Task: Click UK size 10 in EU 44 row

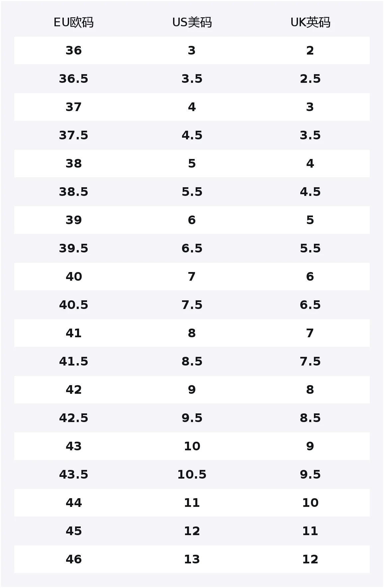Action: (310, 503)
